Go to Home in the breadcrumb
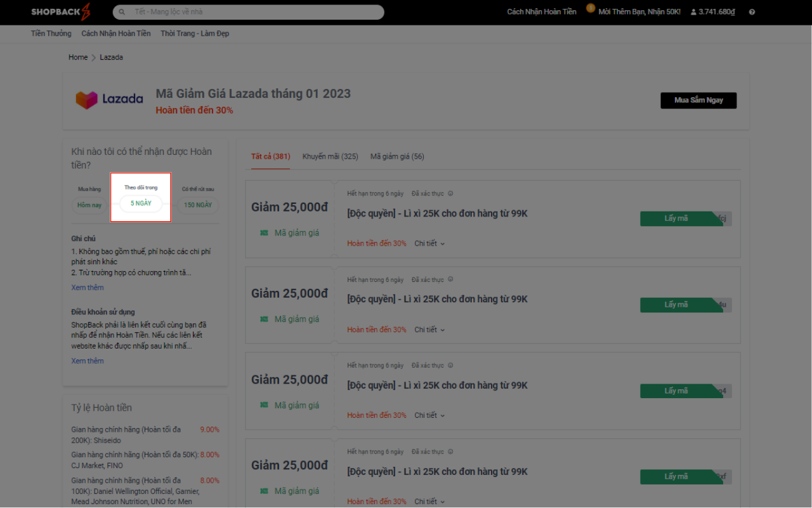Image resolution: width=812 pixels, height=508 pixels. [x=78, y=57]
